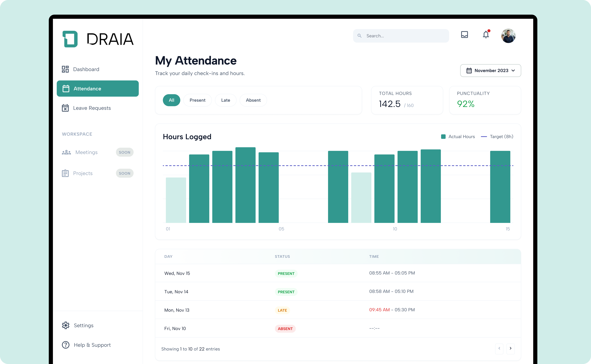Select the All filter pill
The height and width of the screenshot is (364, 591).
click(171, 100)
